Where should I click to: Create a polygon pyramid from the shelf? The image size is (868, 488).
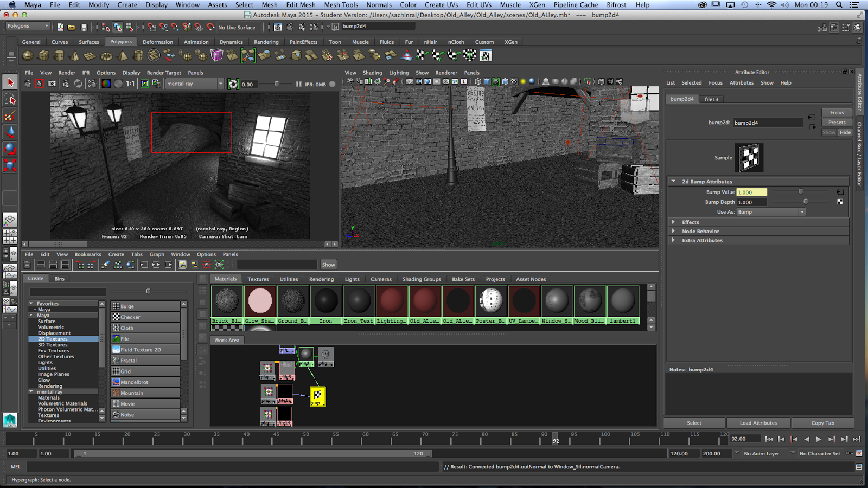click(123, 55)
